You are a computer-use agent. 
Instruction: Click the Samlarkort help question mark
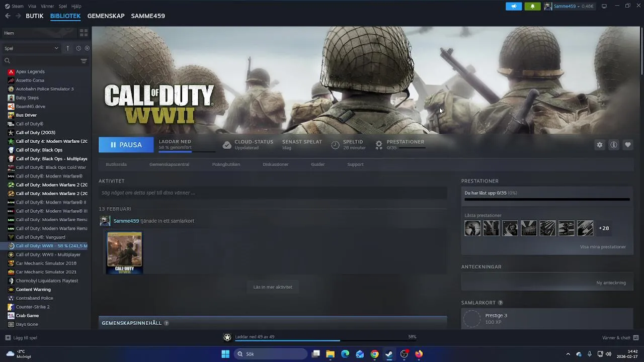[x=500, y=303]
